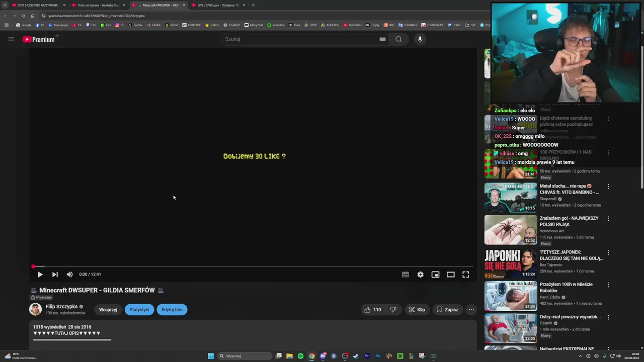Open the Filip Szczypka channel name link
The image size is (644, 362).
61,307
